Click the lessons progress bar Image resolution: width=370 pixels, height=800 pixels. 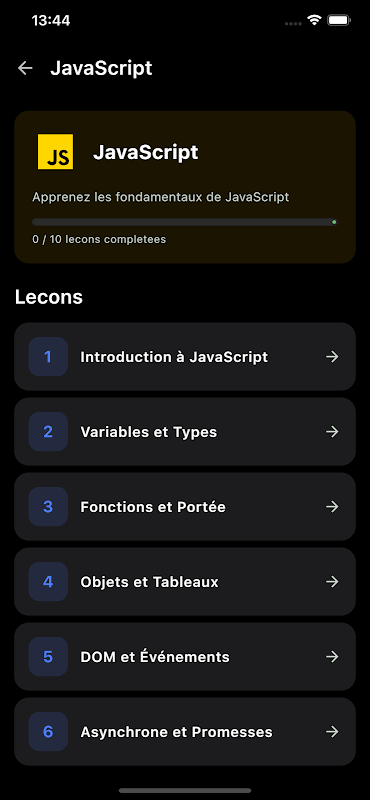(185, 222)
